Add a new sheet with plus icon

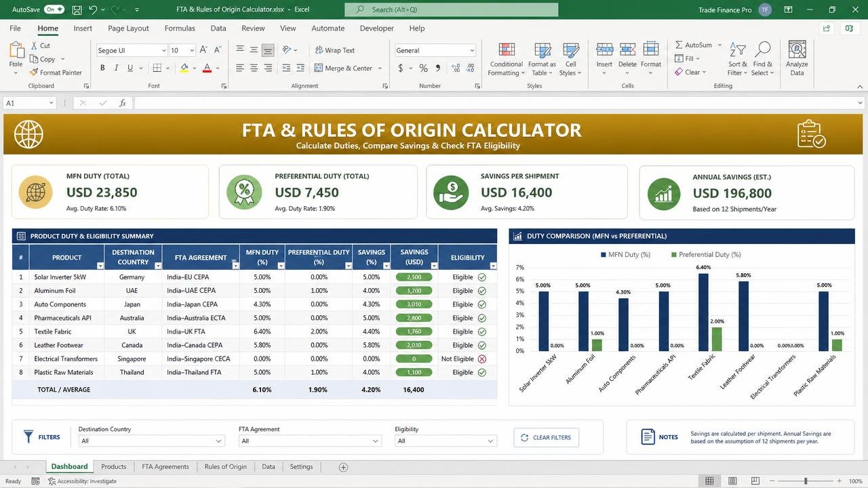[x=343, y=467]
